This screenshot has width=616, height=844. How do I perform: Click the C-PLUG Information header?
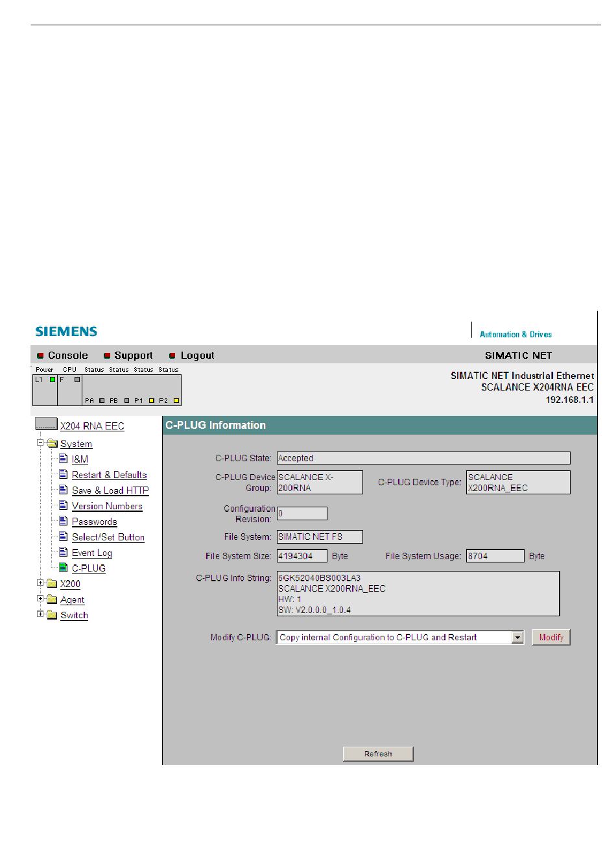click(216, 426)
